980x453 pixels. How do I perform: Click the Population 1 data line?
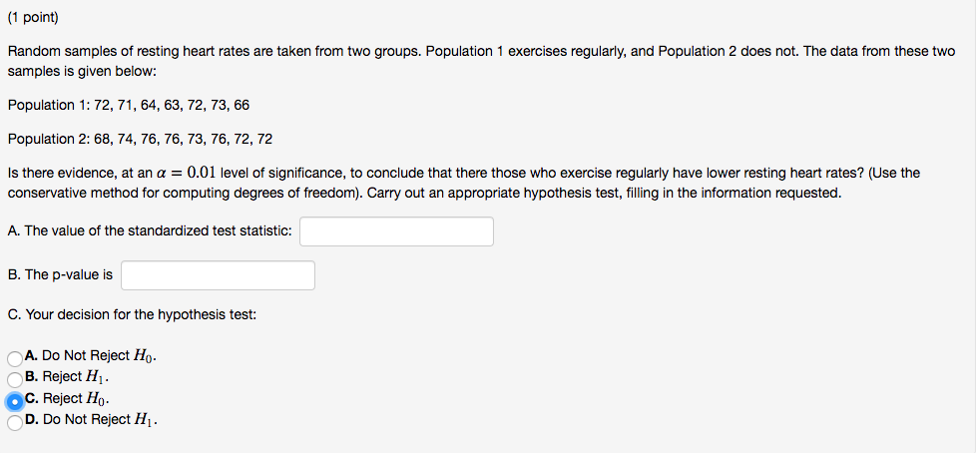(x=128, y=105)
